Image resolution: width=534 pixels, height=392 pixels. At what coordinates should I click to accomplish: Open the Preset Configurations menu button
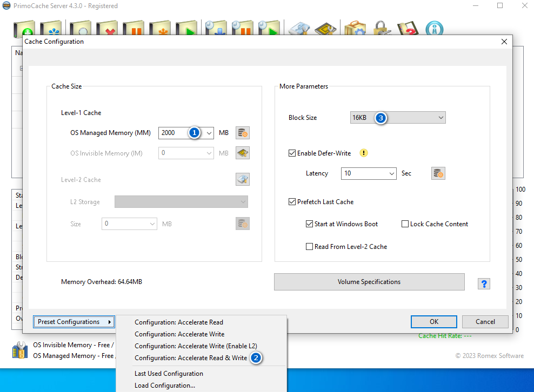point(74,322)
